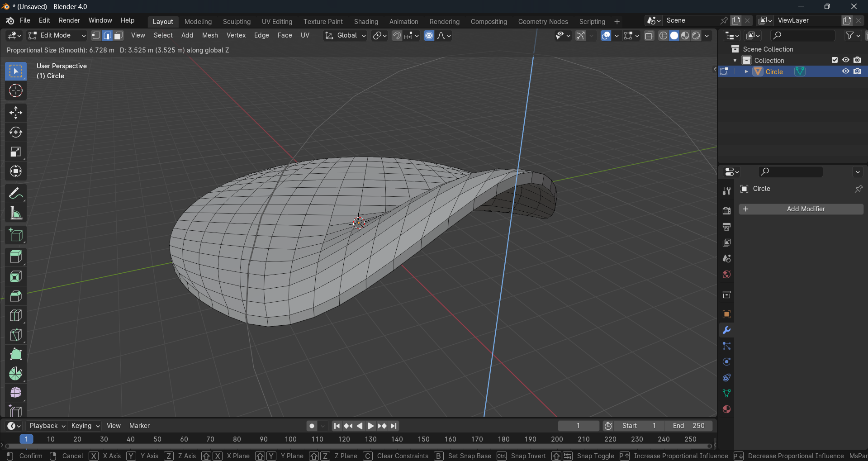Open the World properties tab
This screenshot has height=461, width=868.
726,275
